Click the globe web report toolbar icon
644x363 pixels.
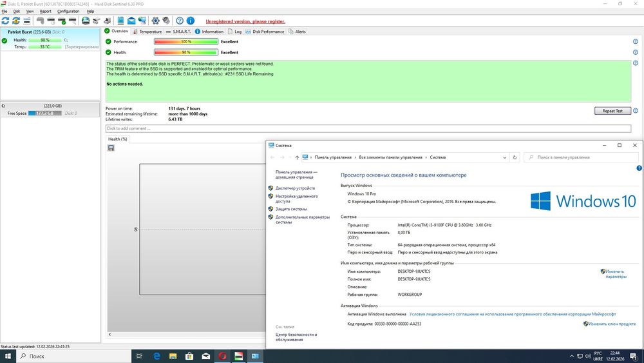(x=86, y=21)
